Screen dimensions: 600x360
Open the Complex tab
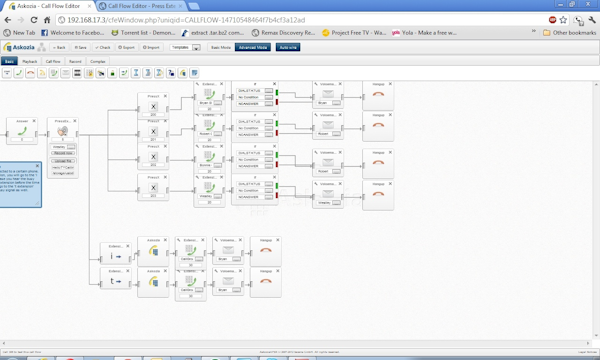pyautogui.click(x=98, y=61)
